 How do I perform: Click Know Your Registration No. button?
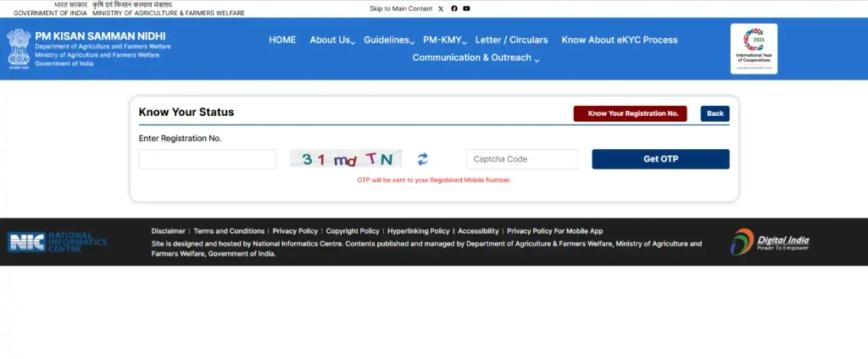(630, 113)
